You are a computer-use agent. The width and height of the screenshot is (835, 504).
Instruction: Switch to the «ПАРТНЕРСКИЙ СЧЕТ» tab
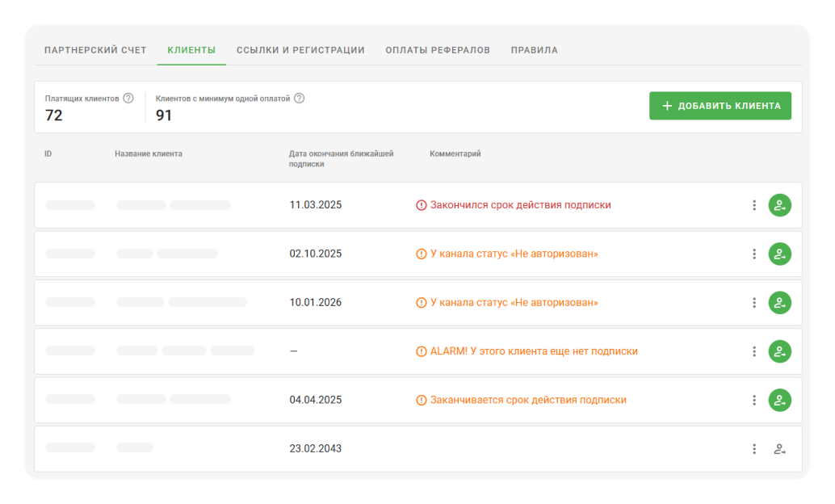click(x=94, y=49)
